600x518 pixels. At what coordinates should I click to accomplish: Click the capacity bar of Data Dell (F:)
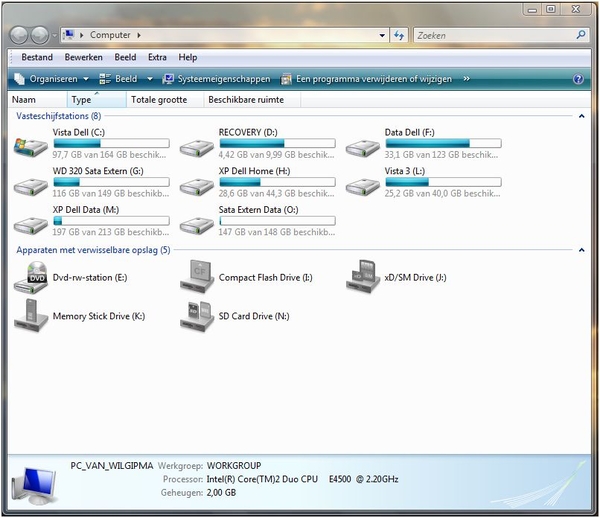point(443,144)
